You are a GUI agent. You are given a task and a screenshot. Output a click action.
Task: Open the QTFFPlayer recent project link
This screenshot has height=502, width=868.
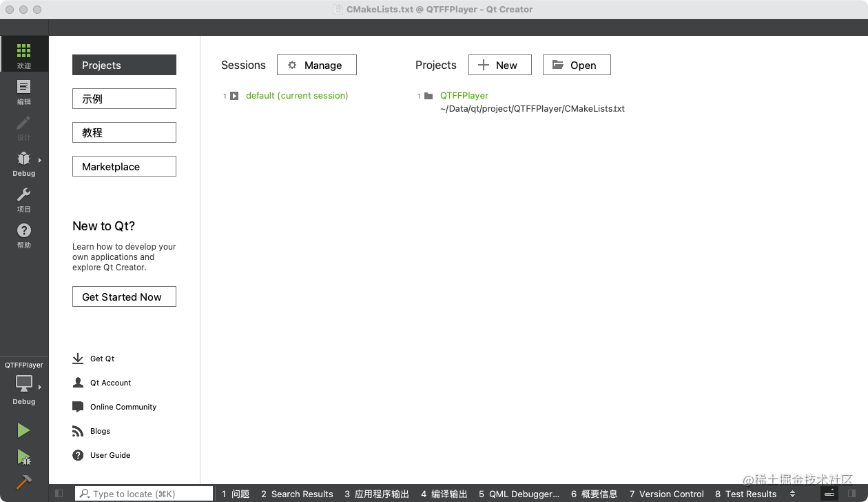point(464,96)
